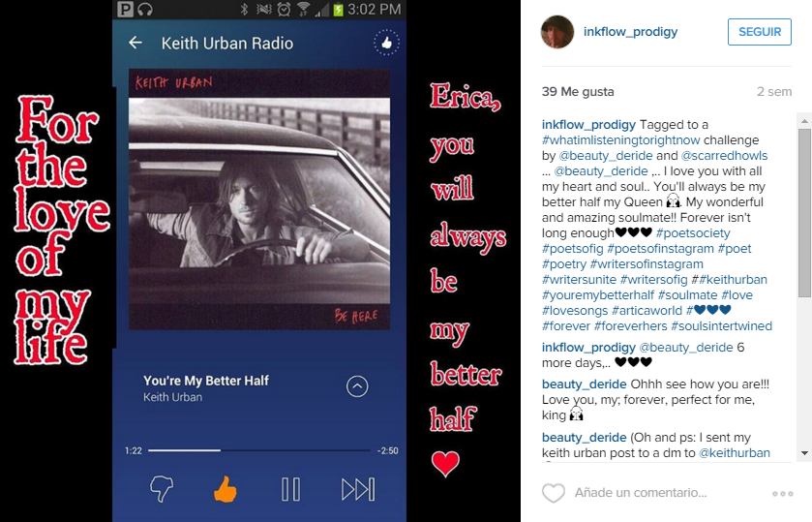Click the dotted thumbs-up icon in the header
Viewport: 812px width, 522px height.
(x=386, y=43)
